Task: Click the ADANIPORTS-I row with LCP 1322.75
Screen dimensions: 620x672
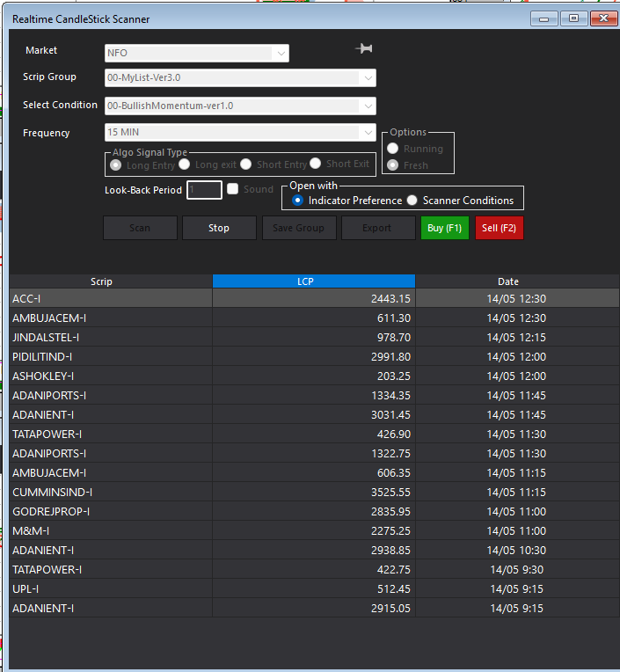Action: click(315, 454)
